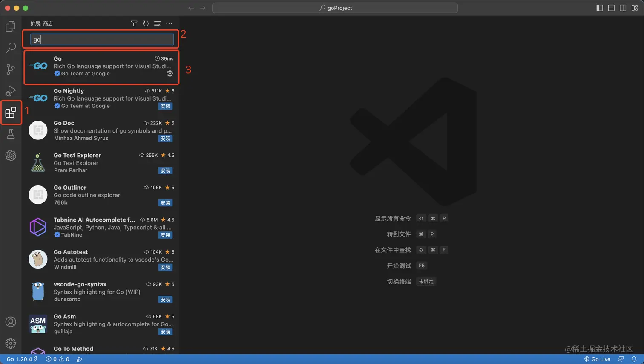Image resolution: width=644 pixels, height=364 pixels.
Task: Open extensions view more actions menu
Action: click(x=169, y=23)
